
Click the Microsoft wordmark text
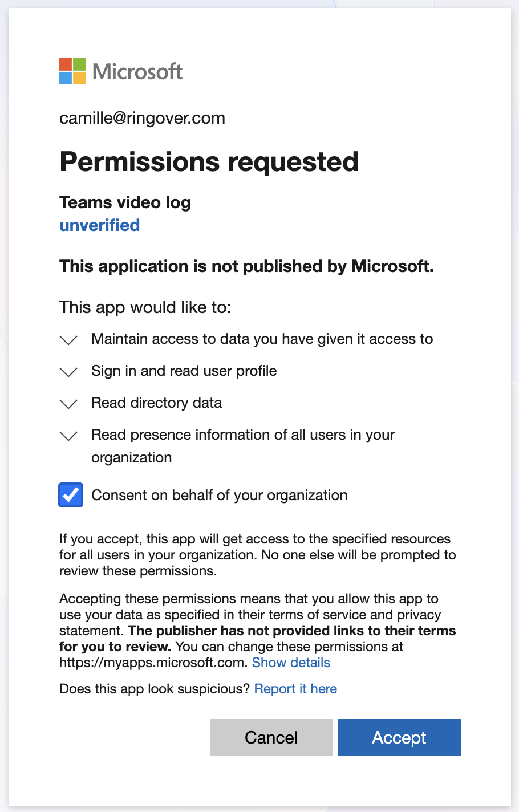[x=137, y=72]
